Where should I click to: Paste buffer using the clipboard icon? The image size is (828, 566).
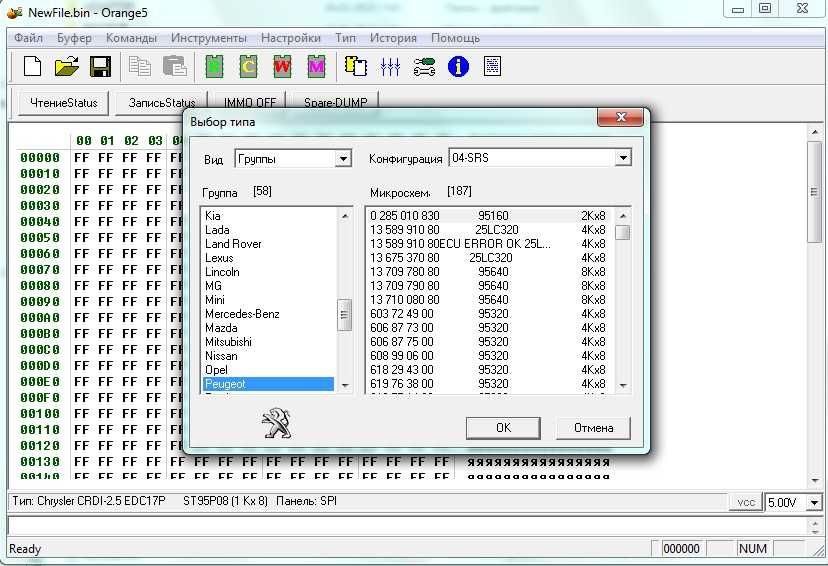pyautogui.click(x=175, y=67)
